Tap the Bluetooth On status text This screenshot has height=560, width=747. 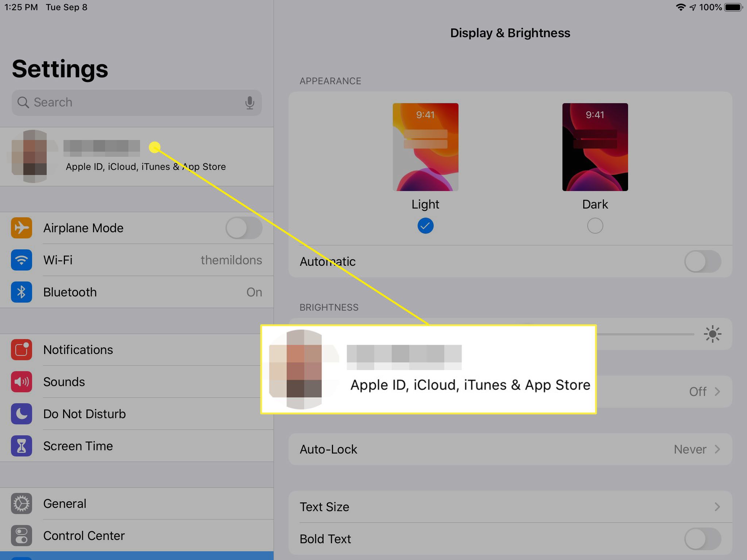(254, 292)
